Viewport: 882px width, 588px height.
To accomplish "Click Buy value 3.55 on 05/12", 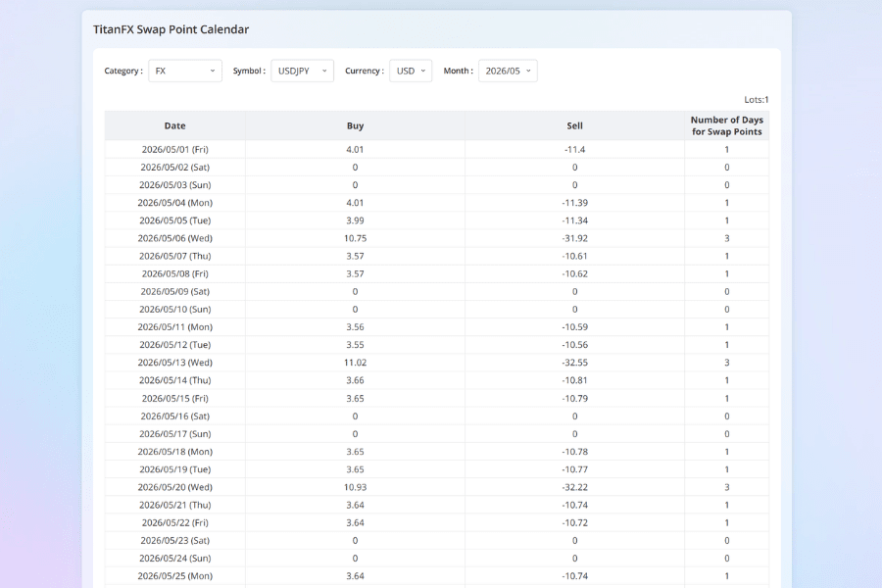I will [355, 345].
